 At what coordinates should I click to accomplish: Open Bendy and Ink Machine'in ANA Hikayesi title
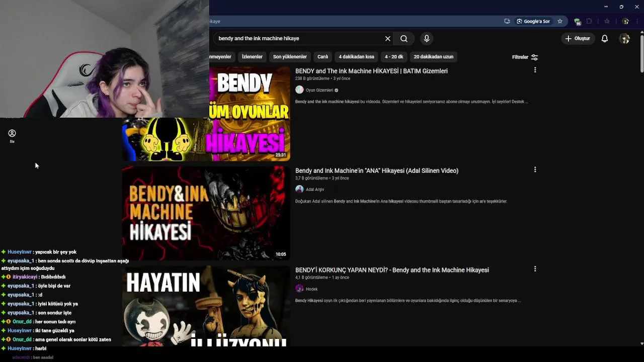(x=377, y=170)
